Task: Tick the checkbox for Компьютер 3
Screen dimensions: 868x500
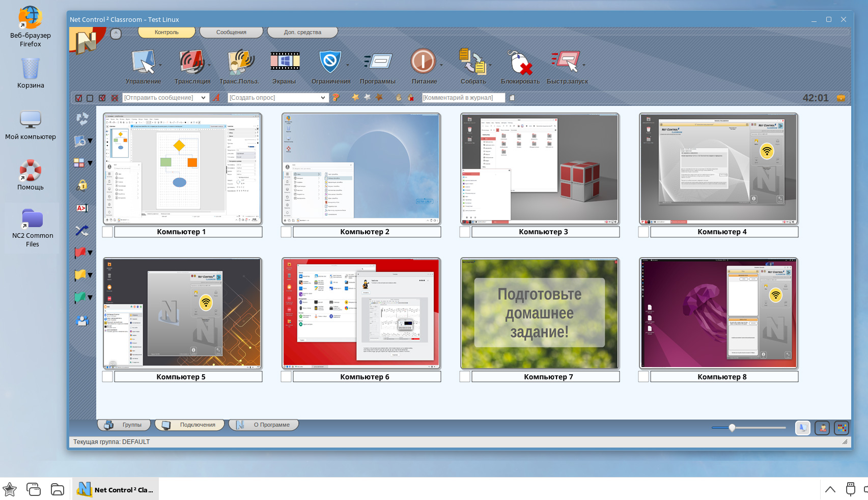Action: pyautogui.click(x=465, y=232)
